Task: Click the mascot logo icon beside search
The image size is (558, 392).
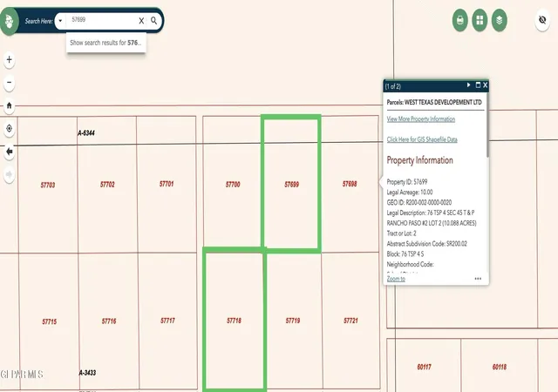Action: [9, 22]
